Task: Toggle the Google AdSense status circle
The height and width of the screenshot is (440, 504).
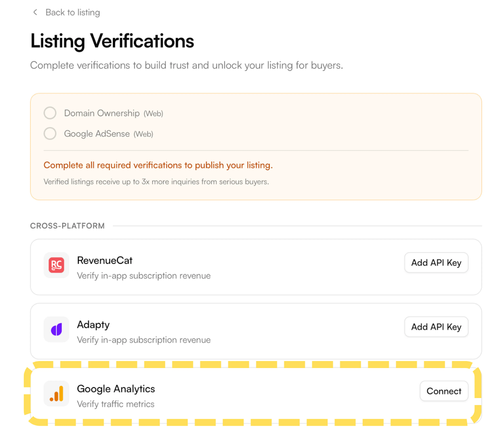Action: pos(50,134)
